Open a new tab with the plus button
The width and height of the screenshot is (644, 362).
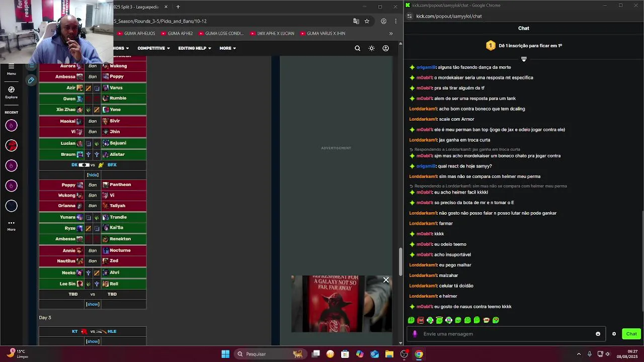[178, 7]
